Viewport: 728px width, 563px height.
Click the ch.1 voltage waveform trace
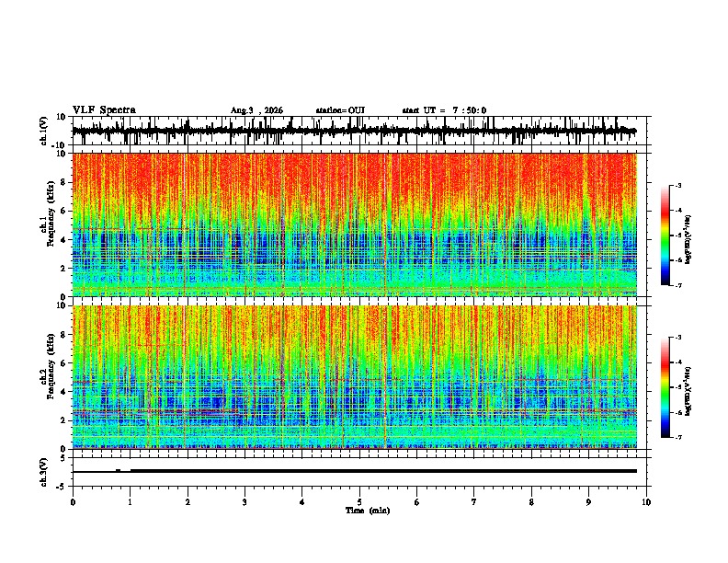[354, 131]
